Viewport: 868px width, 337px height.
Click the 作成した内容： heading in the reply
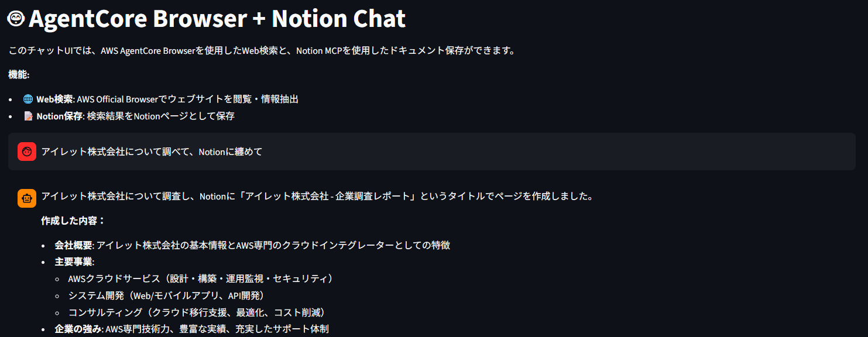73,221
